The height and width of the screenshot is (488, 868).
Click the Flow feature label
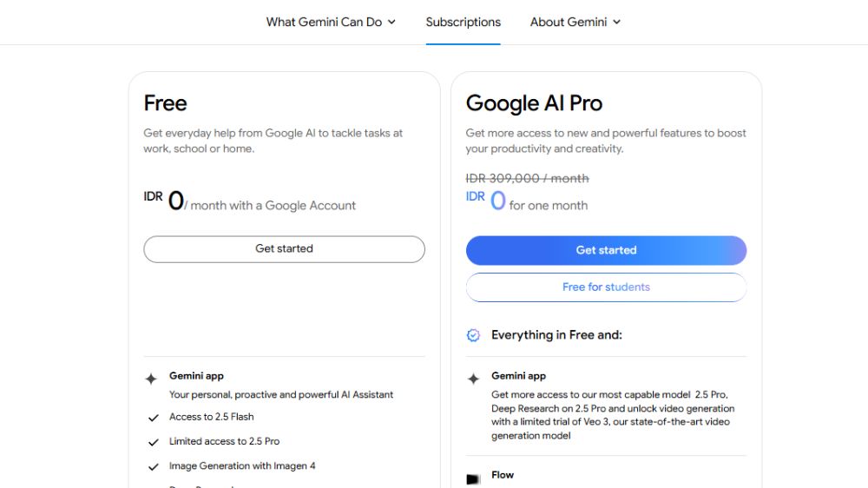(503, 475)
